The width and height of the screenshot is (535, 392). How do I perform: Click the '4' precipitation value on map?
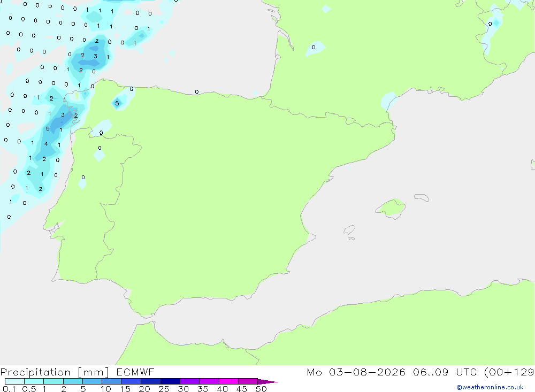(x=46, y=144)
